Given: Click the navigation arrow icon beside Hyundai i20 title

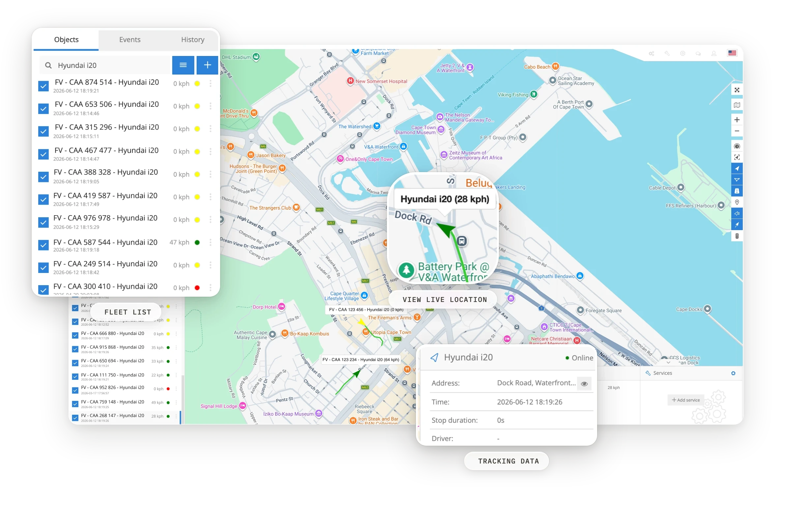Looking at the screenshot, I should tap(434, 357).
